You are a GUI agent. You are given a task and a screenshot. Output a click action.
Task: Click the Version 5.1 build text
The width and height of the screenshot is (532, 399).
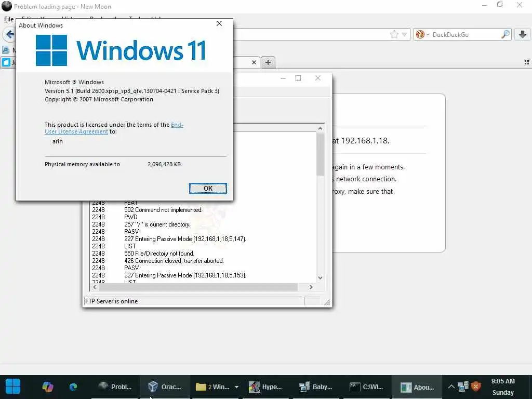click(x=132, y=91)
